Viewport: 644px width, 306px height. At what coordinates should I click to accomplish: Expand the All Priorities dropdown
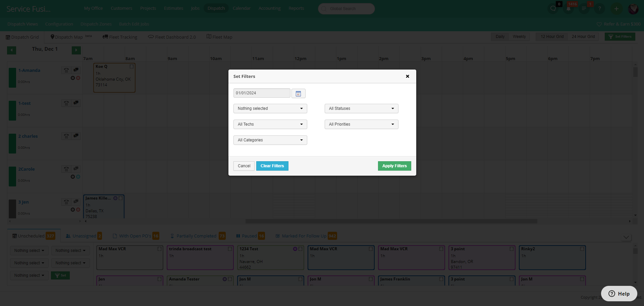[362, 124]
